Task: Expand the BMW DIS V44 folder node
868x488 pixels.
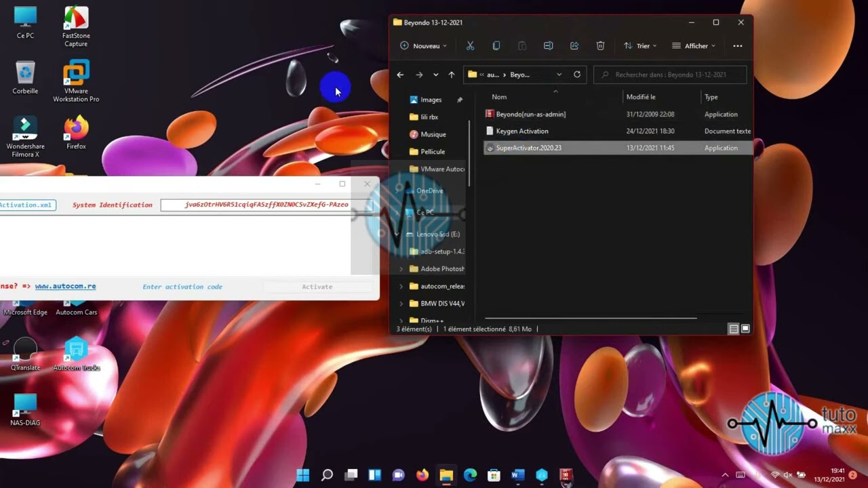Action: (401, 304)
